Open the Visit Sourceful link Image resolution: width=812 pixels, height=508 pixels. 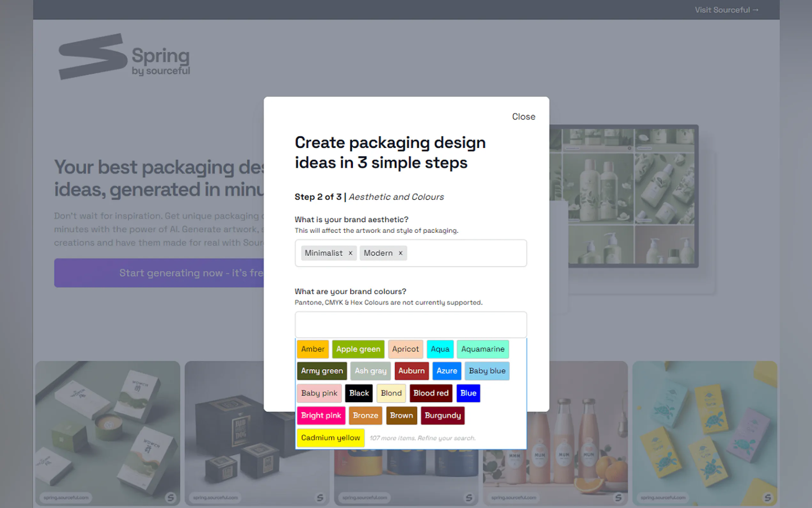pyautogui.click(x=726, y=10)
